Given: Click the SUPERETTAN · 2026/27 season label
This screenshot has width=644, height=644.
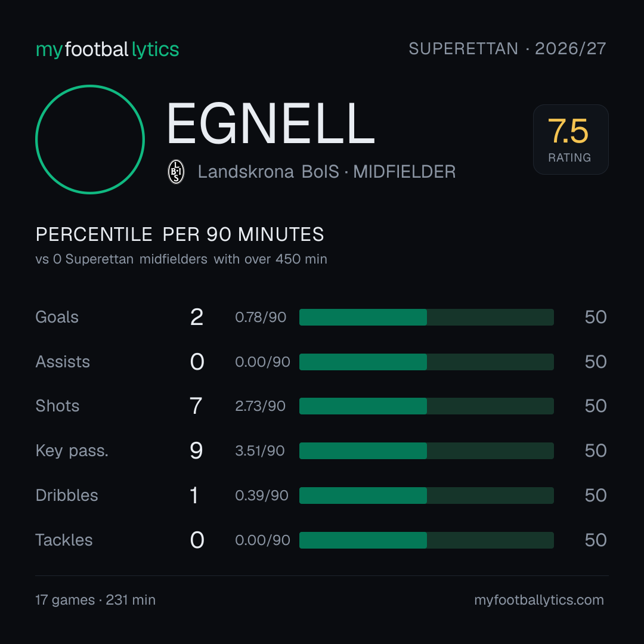Looking at the screenshot, I should point(507,49).
